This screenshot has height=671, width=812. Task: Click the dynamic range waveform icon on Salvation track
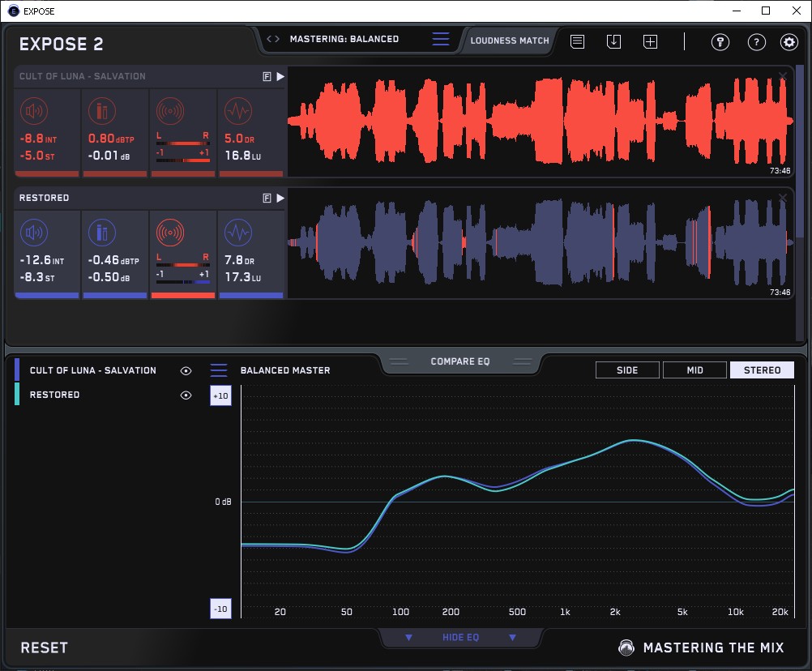pos(237,111)
